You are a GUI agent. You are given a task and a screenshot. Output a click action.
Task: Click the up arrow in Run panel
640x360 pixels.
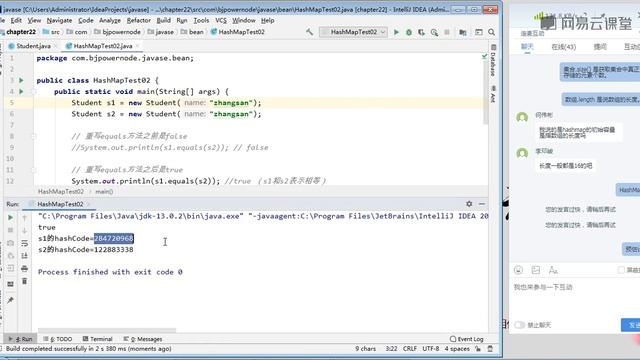24,218
